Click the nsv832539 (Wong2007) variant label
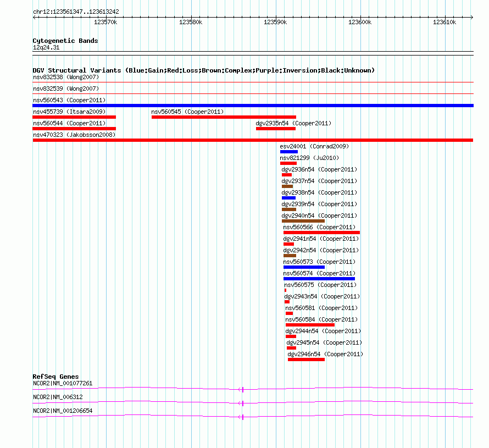The image size is (489, 448). [66, 89]
